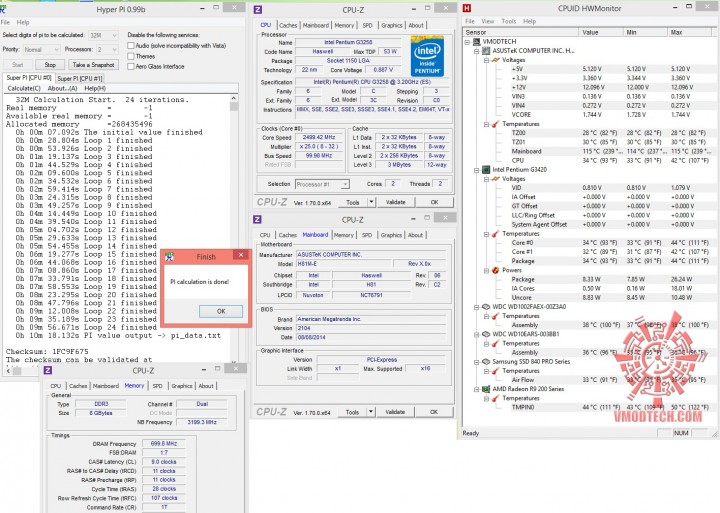
Task: Click Validate in the Mainboard CPU-Z window
Action: (x=395, y=412)
